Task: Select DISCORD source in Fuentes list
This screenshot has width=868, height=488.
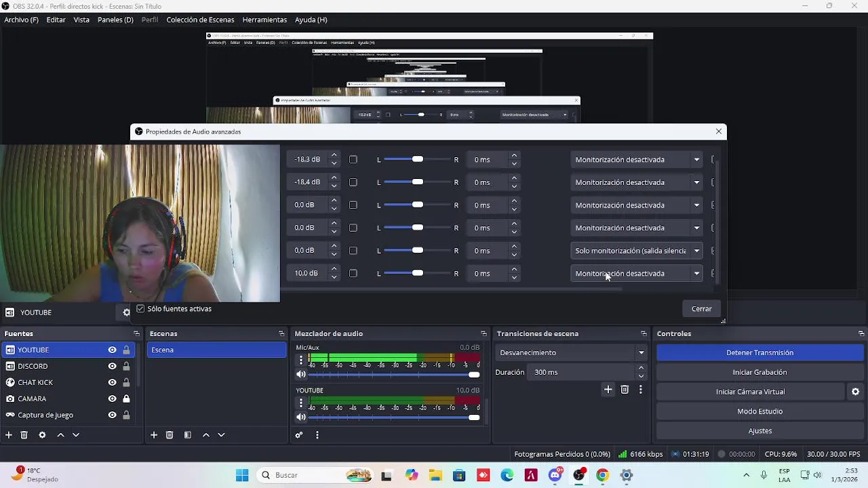Action: point(68,366)
